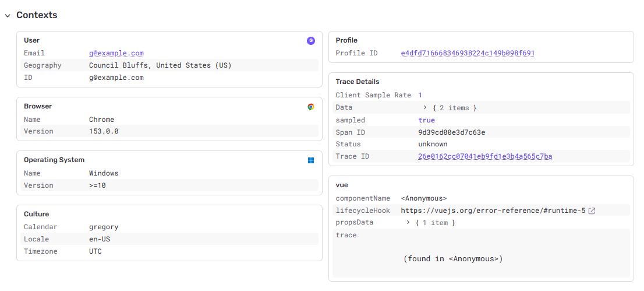Image resolution: width=644 pixels, height=291 pixels.
Task: Click Council Bluffs geography value
Action: (160, 65)
